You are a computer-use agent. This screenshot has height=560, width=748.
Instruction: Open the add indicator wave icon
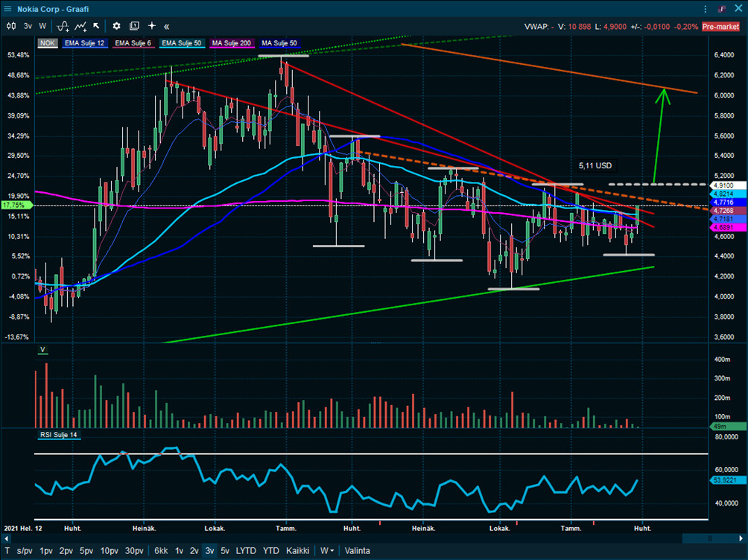pos(63,25)
